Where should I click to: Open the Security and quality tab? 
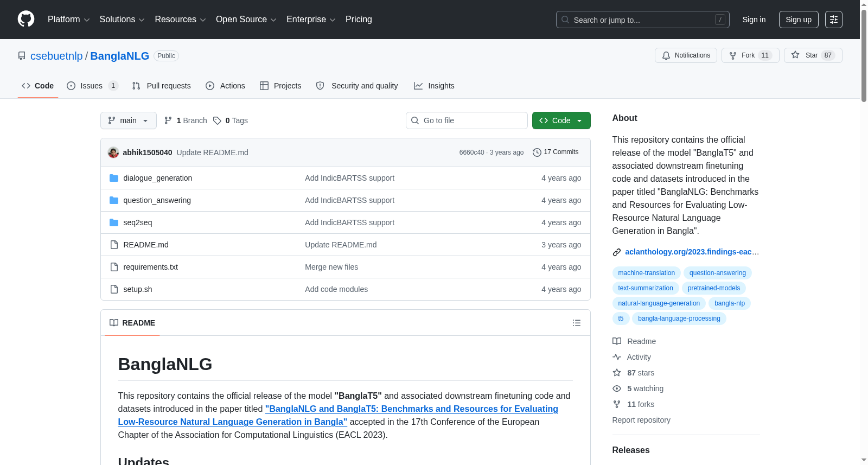(x=357, y=86)
